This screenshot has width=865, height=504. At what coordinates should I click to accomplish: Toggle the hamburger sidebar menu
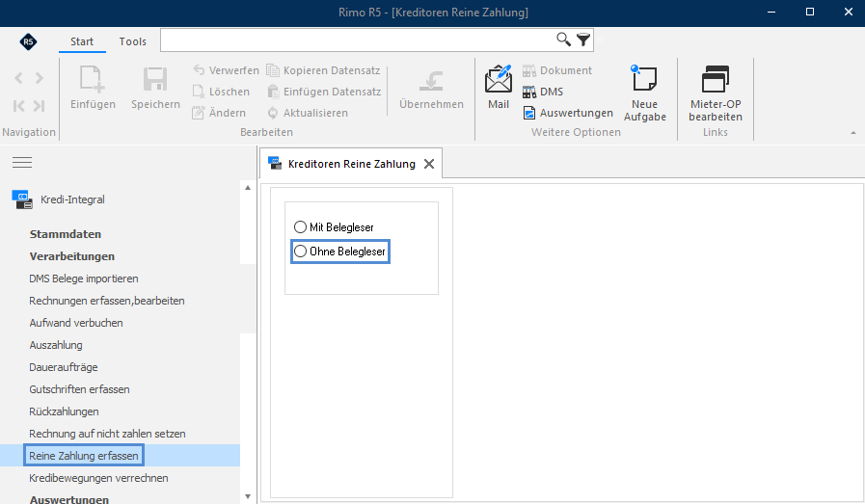(x=22, y=163)
